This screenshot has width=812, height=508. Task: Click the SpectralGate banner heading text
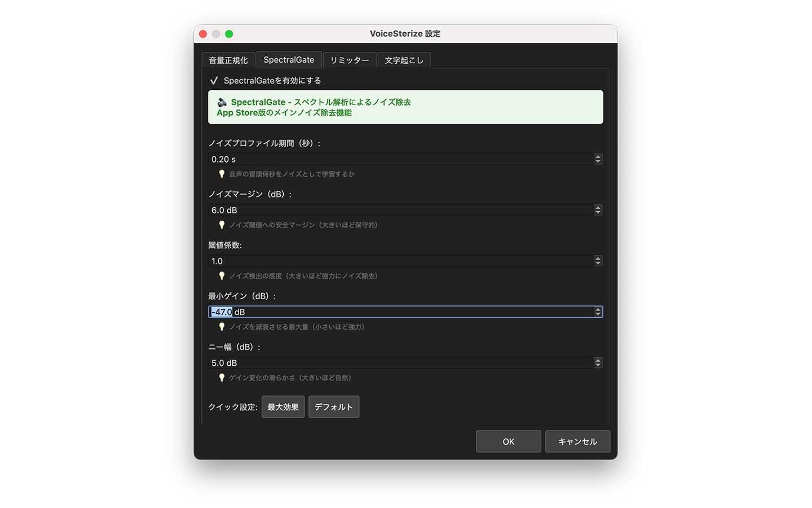(321, 102)
